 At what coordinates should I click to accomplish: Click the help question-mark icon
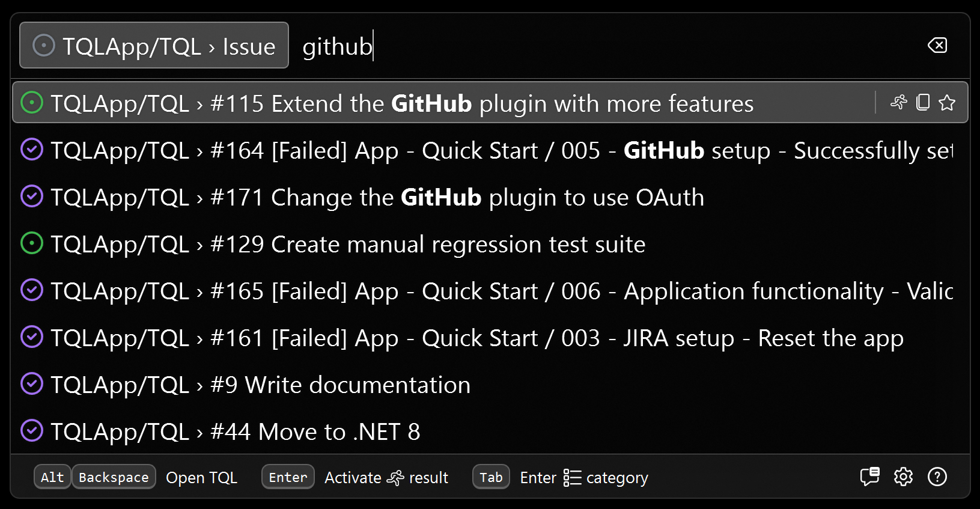937,477
